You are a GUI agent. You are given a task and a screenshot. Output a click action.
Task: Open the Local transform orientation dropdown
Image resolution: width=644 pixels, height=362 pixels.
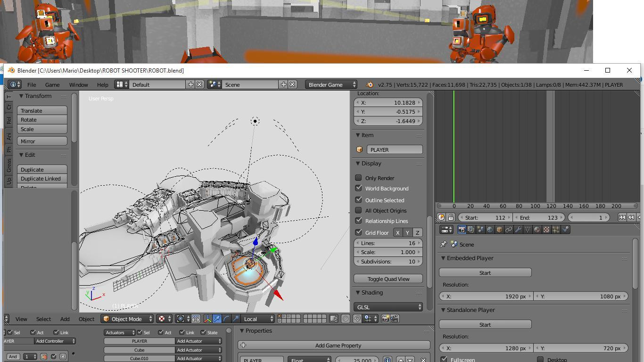(x=258, y=319)
